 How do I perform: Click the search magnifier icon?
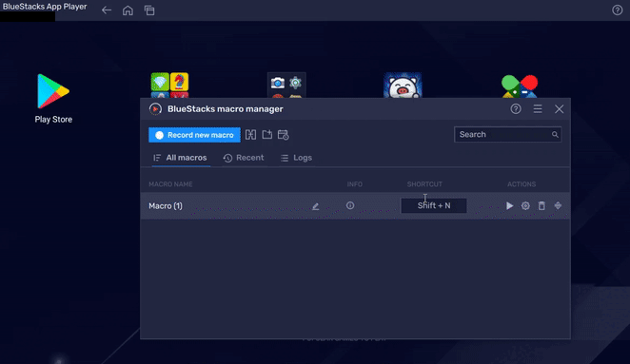coord(555,134)
